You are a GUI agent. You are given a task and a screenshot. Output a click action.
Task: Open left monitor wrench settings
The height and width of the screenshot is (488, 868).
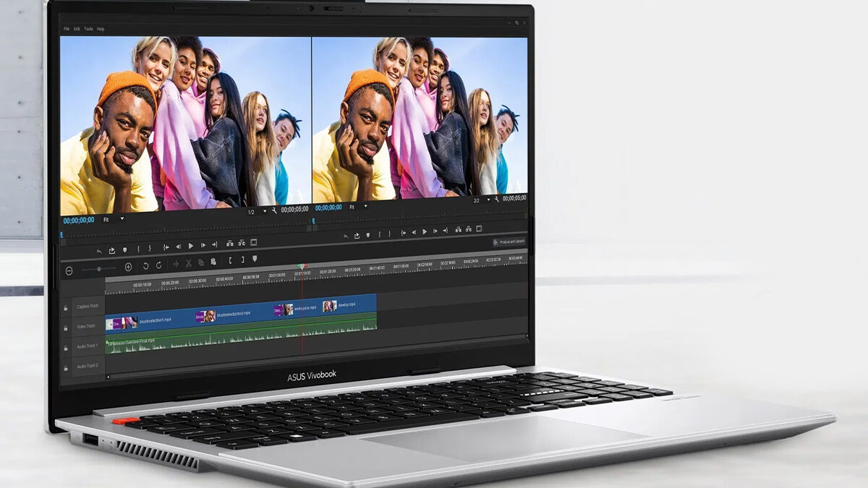[x=274, y=210]
